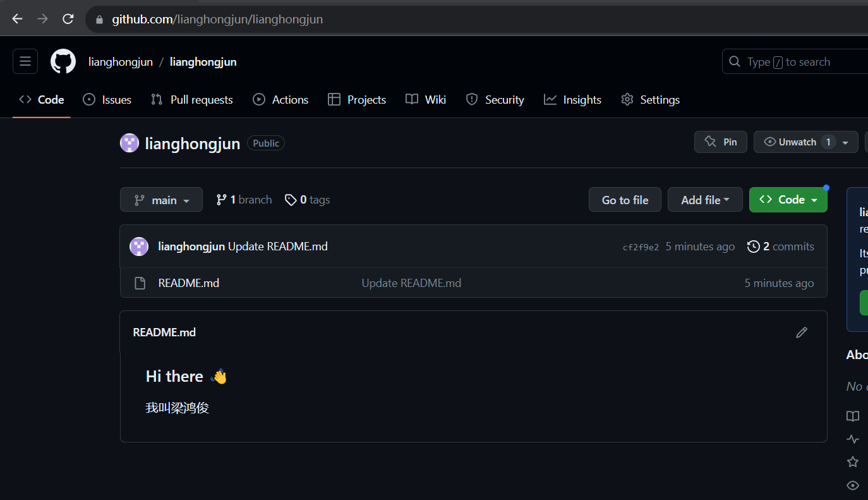Click the commit history clock icon
The height and width of the screenshot is (500, 868).
click(x=753, y=247)
